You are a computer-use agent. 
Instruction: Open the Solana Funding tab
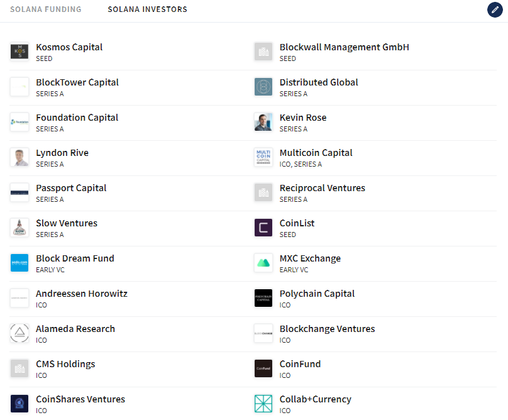pos(46,9)
